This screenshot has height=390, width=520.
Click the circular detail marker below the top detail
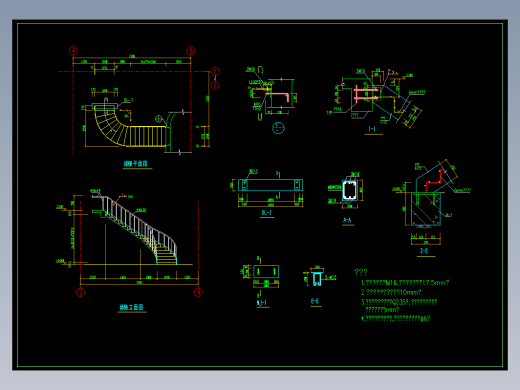pyautogui.click(x=278, y=128)
